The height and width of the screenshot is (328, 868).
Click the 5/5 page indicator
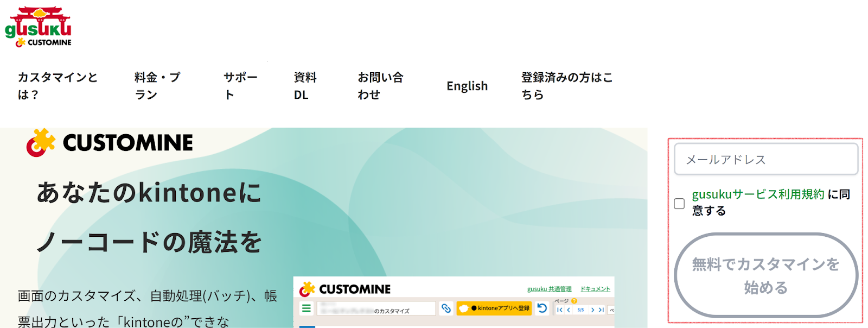tap(580, 310)
